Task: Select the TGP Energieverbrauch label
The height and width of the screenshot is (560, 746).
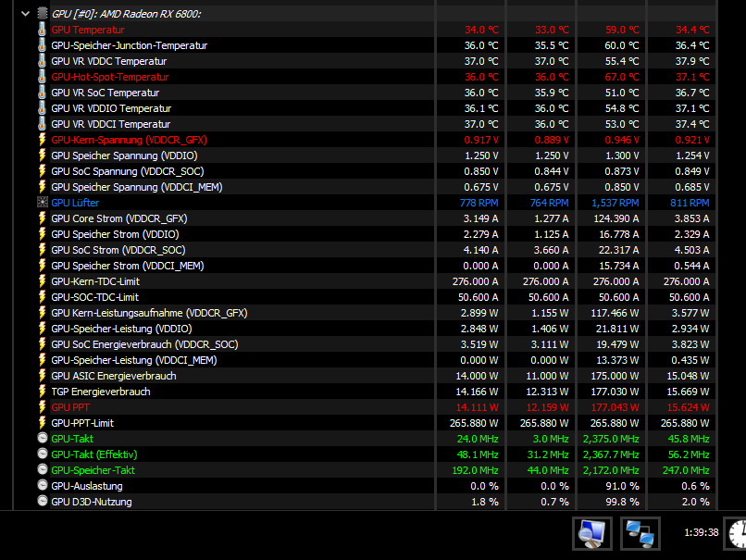Action: pos(101,392)
